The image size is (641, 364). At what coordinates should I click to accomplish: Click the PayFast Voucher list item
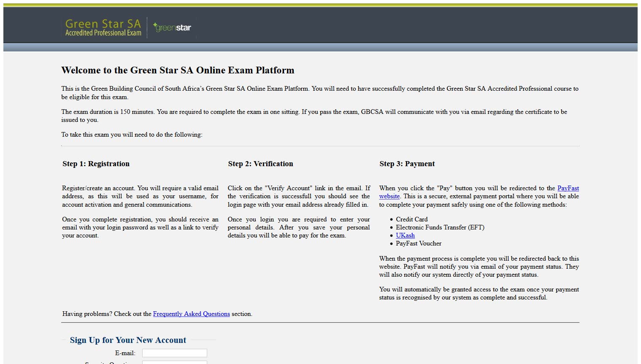coord(419,243)
